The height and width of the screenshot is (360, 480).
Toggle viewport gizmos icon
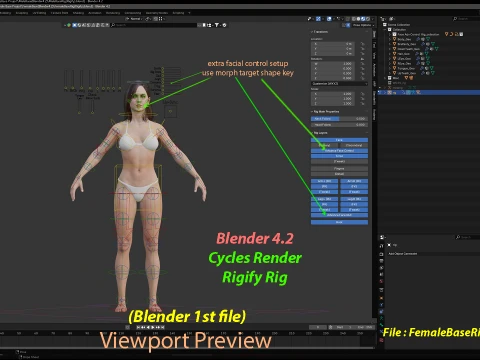[x=318, y=19]
